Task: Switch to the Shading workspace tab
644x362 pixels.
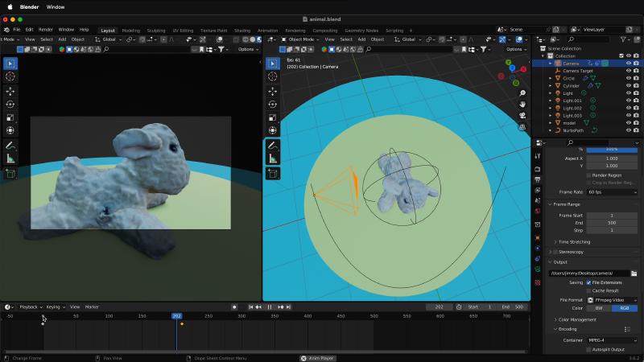Action: pos(242,31)
